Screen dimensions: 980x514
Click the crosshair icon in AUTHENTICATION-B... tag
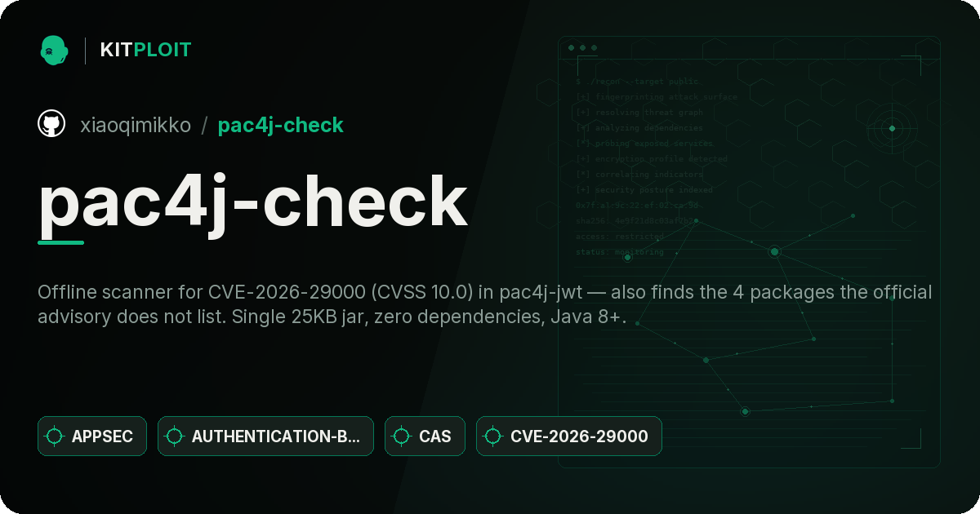pyautogui.click(x=175, y=436)
